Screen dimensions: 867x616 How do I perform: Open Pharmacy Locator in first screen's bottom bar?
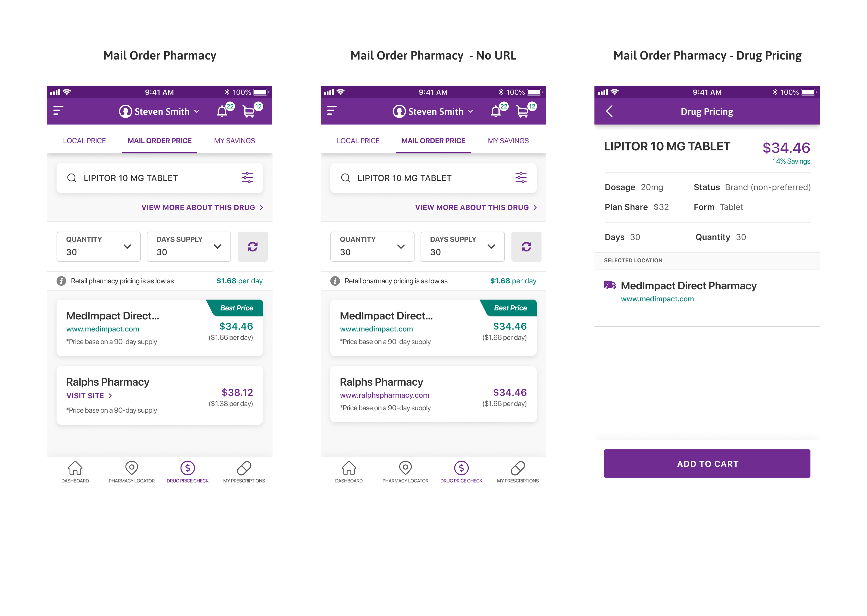131,472
